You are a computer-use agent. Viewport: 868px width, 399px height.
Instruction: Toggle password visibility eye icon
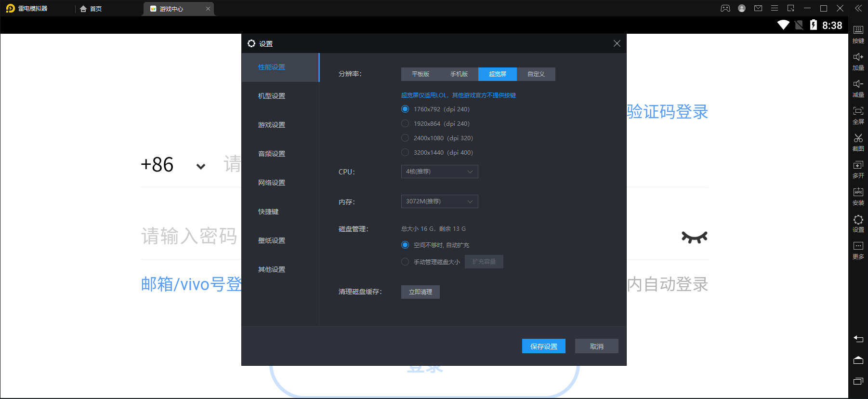tap(694, 237)
